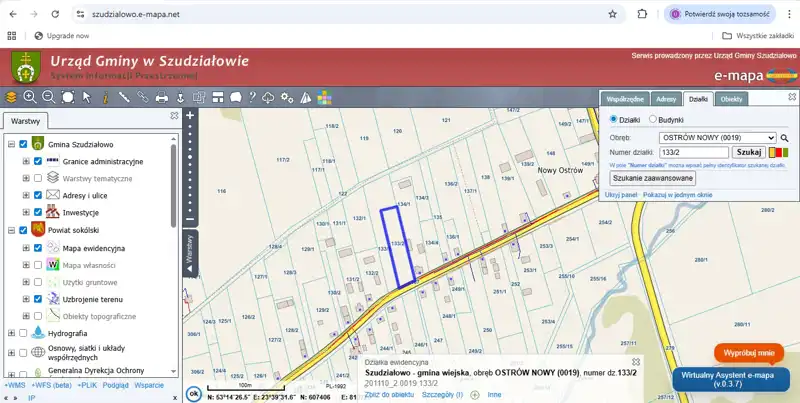Close the Działki search panel
800x403 pixels.
pyautogui.click(x=792, y=96)
